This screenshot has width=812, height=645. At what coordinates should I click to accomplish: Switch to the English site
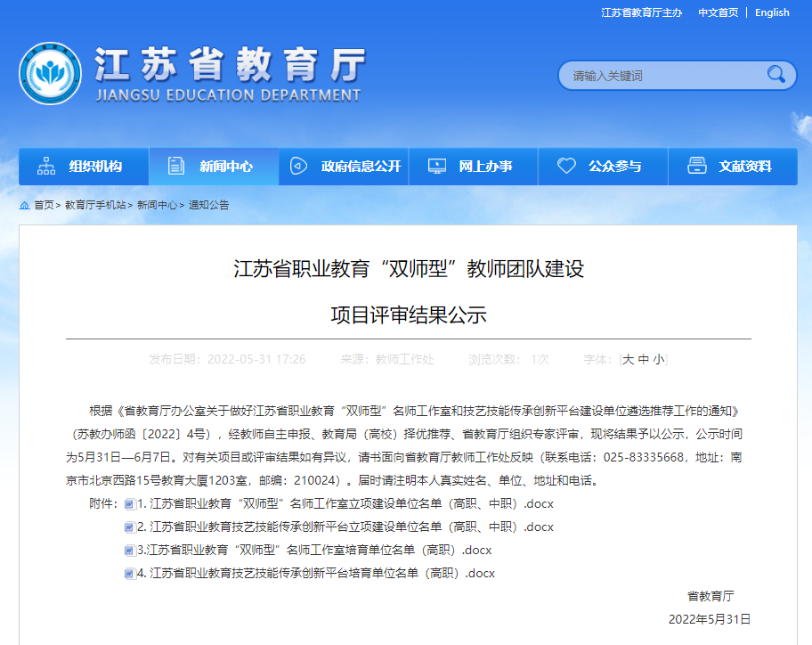click(772, 12)
